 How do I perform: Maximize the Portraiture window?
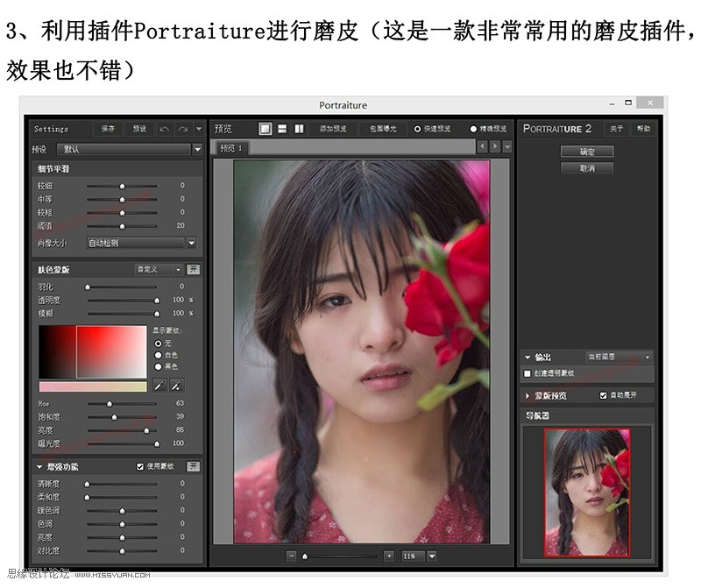[x=628, y=103]
